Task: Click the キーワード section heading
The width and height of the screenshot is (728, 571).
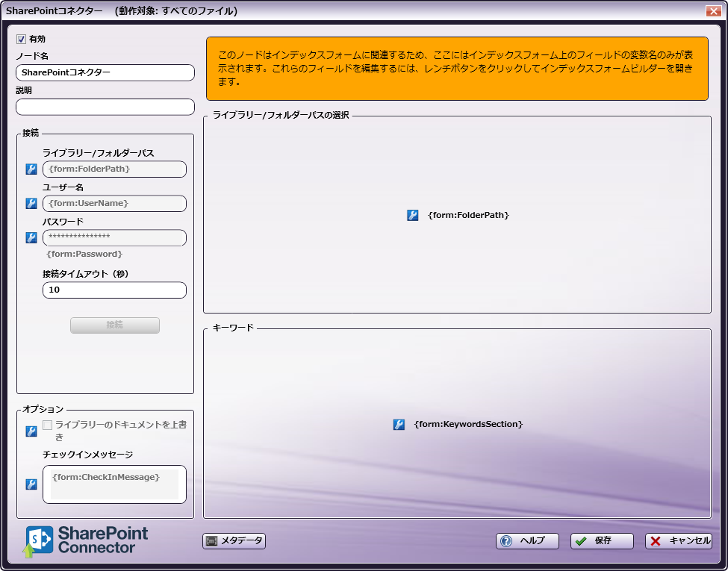Action: coord(233,328)
